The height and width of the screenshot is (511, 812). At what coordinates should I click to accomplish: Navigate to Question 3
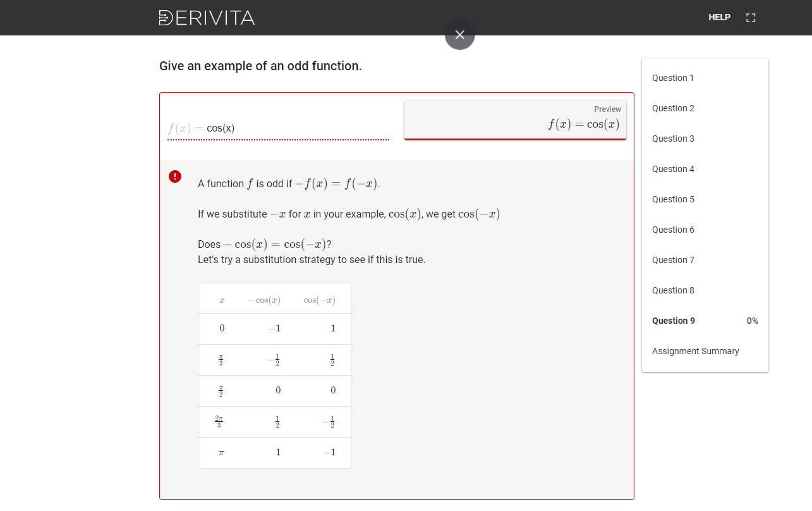[x=672, y=138]
